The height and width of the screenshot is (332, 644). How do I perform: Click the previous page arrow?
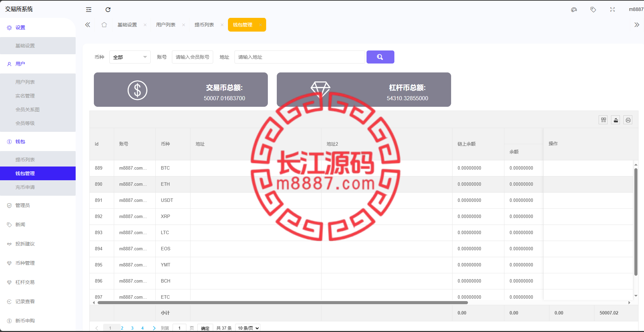(97, 328)
